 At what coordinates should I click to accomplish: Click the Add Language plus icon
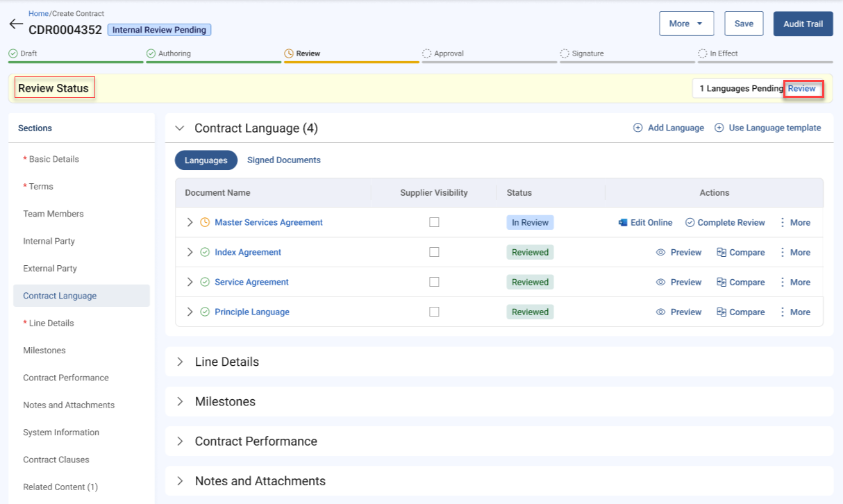pyautogui.click(x=637, y=128)
